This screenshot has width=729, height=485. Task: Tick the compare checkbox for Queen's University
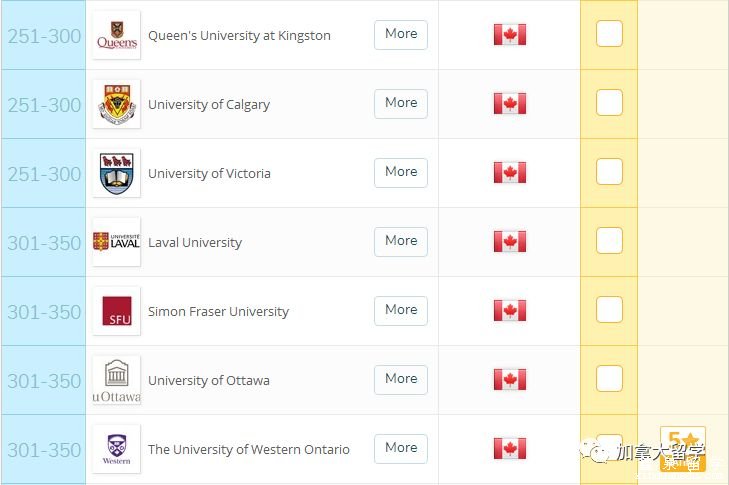pos(609,34)
